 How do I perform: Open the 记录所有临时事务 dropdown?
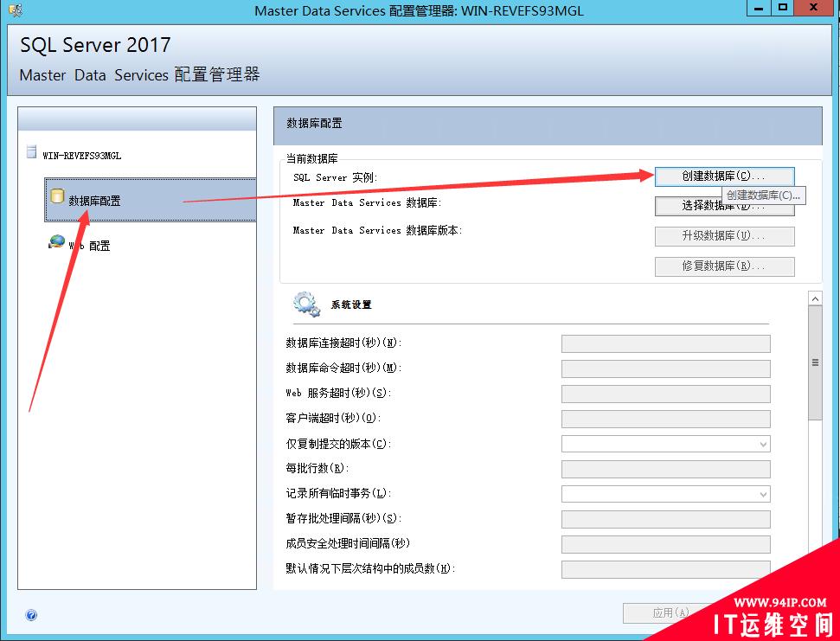(666, 494)
